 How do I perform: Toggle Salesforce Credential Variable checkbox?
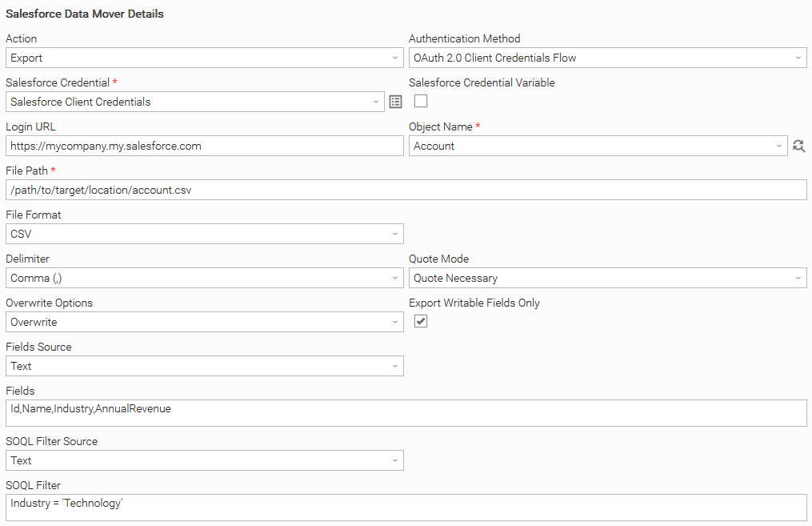point(421,101)
